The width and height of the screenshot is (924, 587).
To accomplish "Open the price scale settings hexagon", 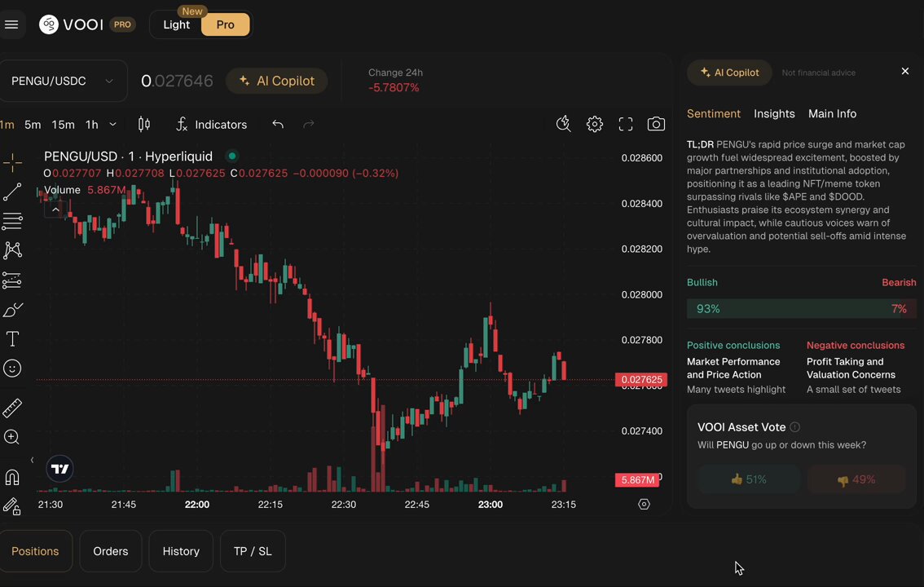I will [x=644, y=504].
